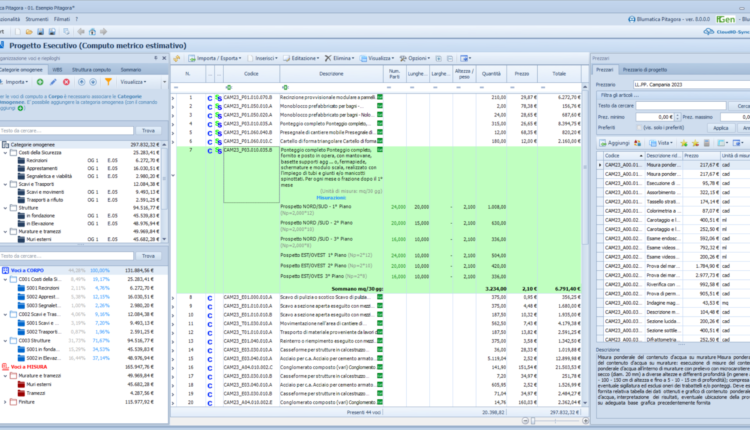
Task: Collapse C002 Scavi e Tras... tree node
Action: [6, 314]
